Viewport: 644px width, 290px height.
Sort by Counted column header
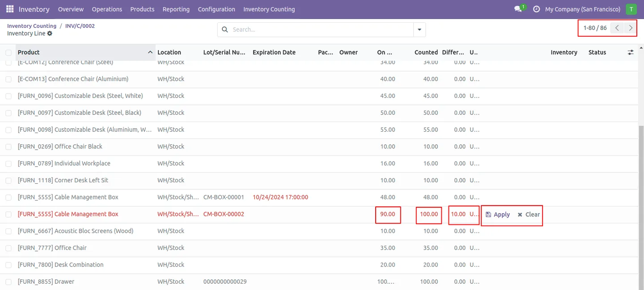426,52
